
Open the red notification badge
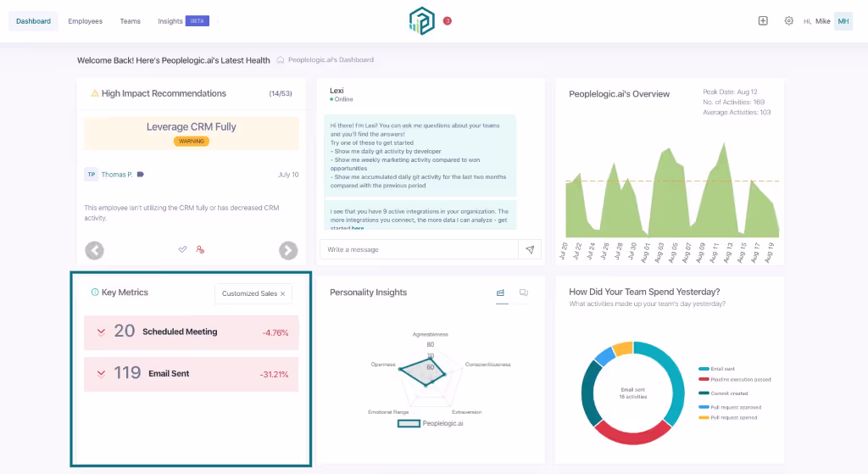[448, 21]
